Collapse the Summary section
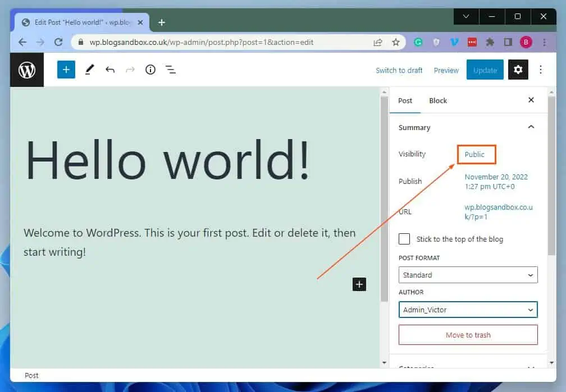The image size is (566, 392). (x=531, y=127)
